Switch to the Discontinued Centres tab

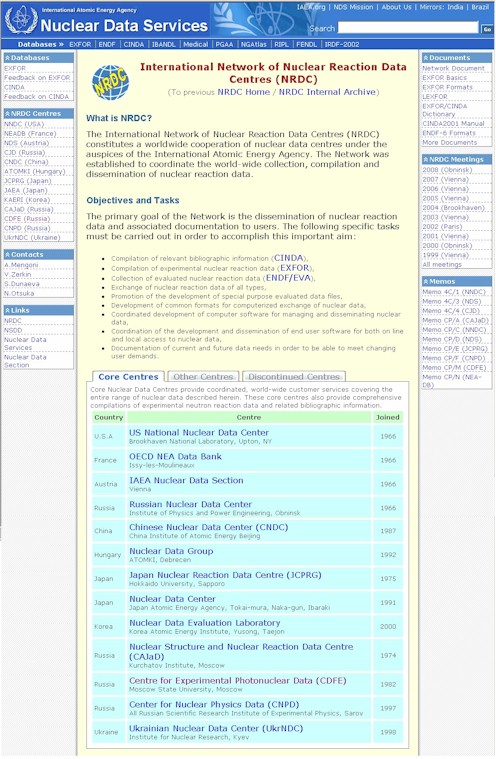[294, 377]
